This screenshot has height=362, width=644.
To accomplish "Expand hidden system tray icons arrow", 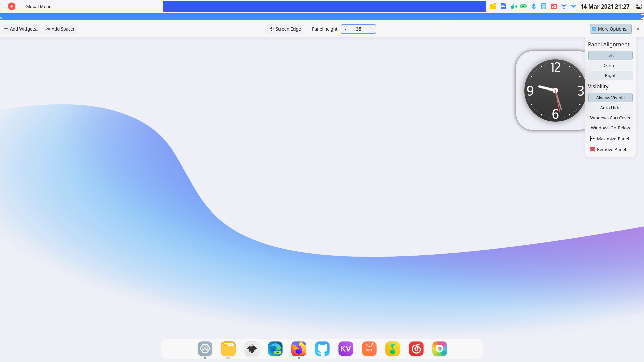I will click(x=573, y=6).
